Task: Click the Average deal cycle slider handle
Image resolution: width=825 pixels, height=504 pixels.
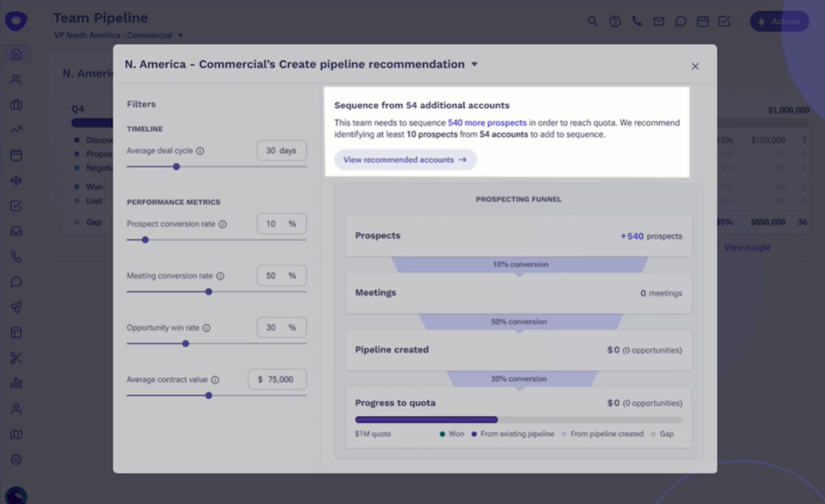Action: pyautogui.click(x=176, y=167)
